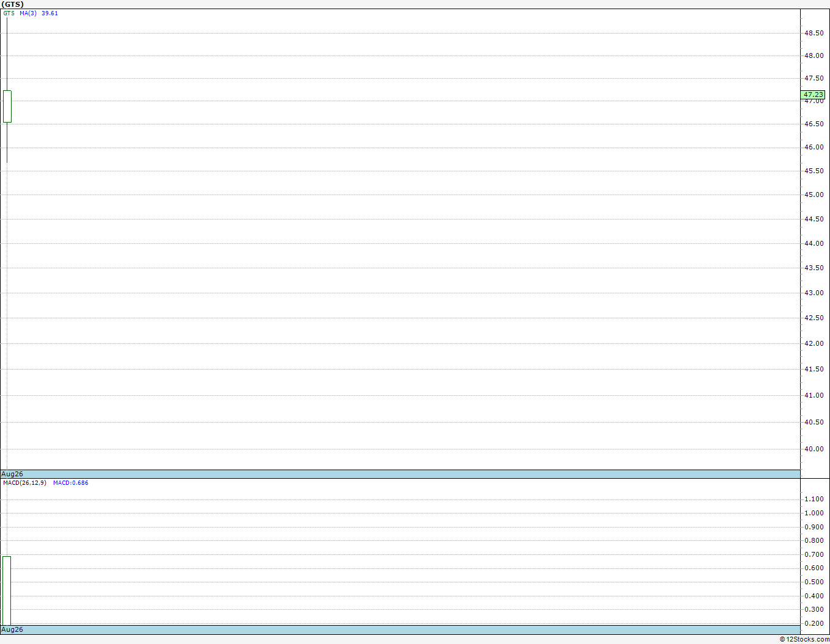Viewport: 830px width, 644px height.
Task: Click the green GTS candlestick body
Action: pos(7,106)
